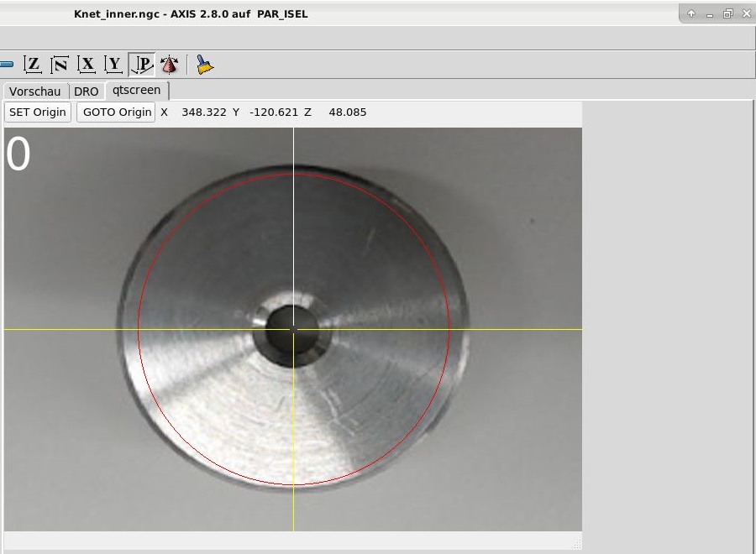Clear live plot with brush icon

[x=205, y=65]
